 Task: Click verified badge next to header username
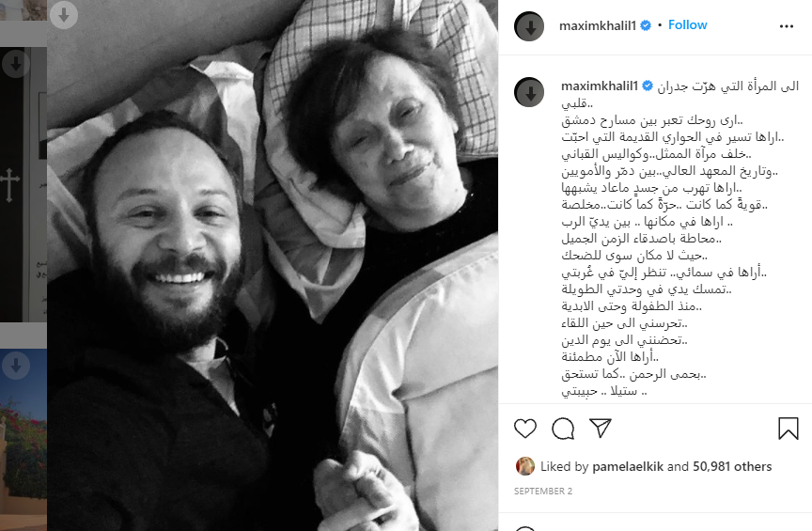pyautogui.click(x=646, y=25)
